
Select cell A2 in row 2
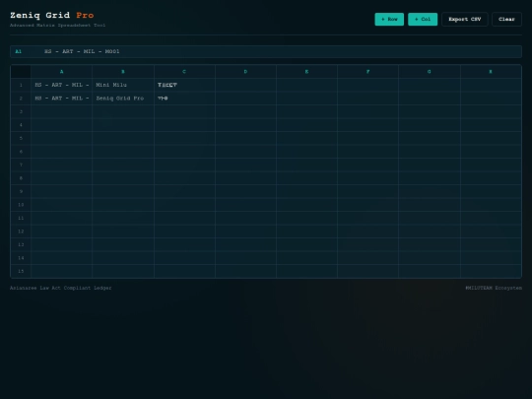coord(61,99)
